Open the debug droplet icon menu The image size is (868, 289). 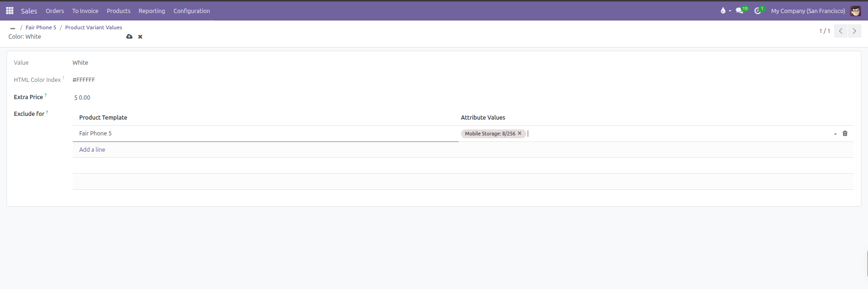tap(725, 10)
